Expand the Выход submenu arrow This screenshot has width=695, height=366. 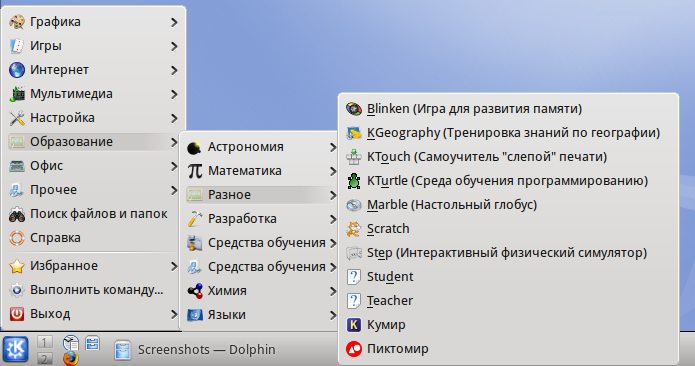tap(174, 314)
